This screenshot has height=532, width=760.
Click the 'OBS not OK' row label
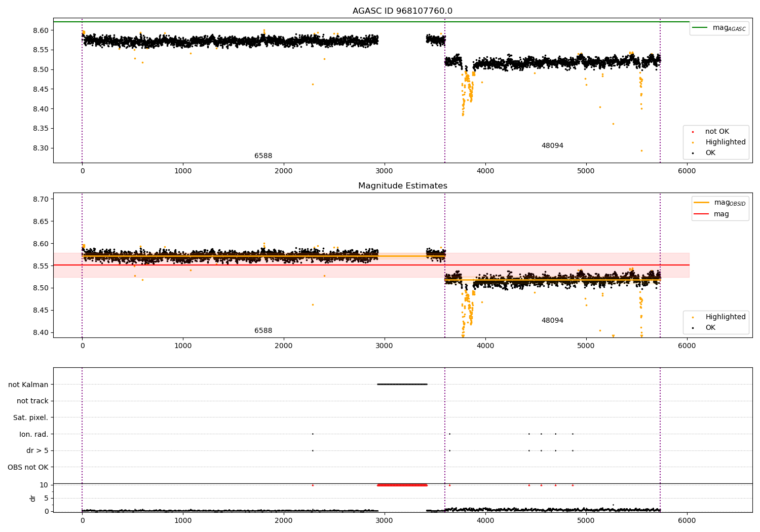[28, 467]
